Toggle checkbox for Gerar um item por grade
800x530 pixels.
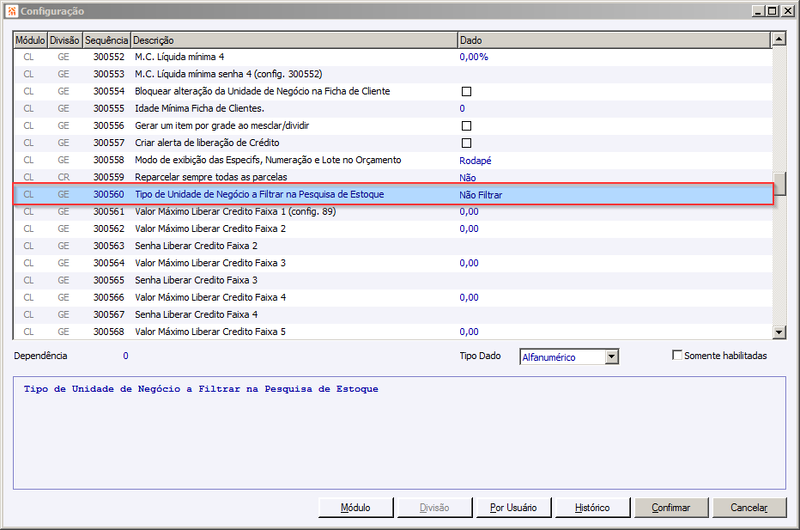pyautogui.click(x=466, y=125)
